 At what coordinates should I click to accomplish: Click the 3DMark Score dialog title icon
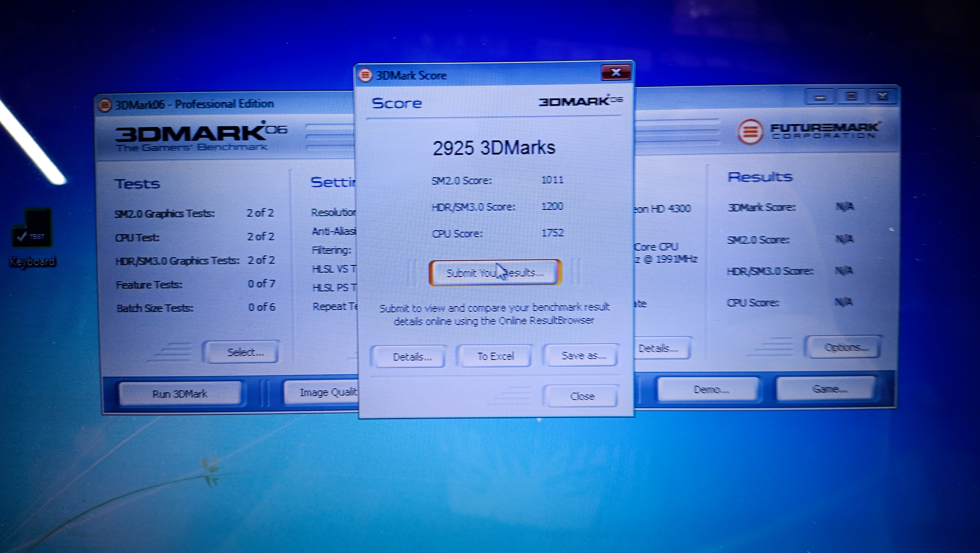[x=365, y=75]
